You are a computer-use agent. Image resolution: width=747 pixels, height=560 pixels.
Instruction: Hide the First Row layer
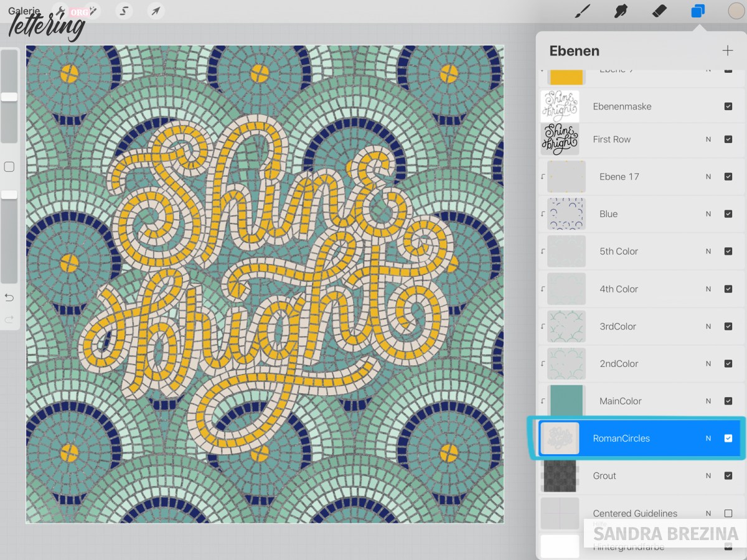(x=728, y=139)
